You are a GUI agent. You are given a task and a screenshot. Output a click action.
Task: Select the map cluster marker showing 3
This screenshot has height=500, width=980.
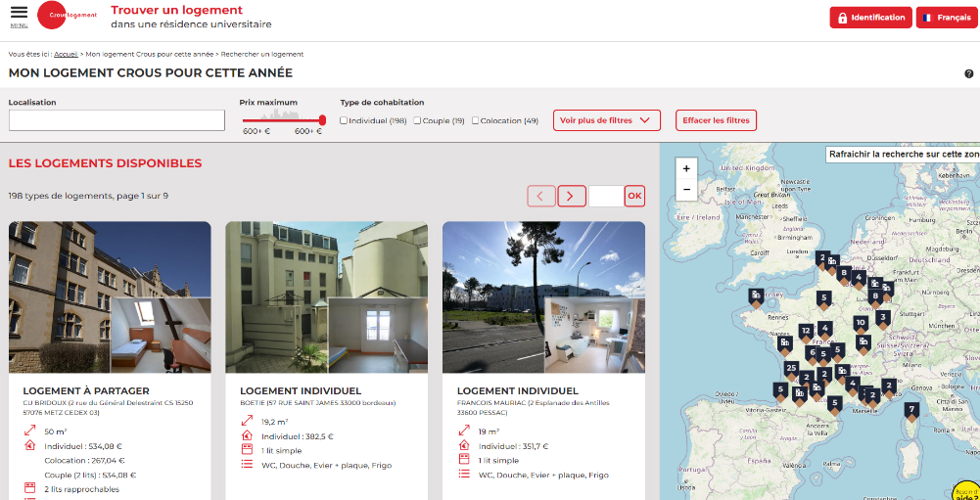tap(882, 319)
